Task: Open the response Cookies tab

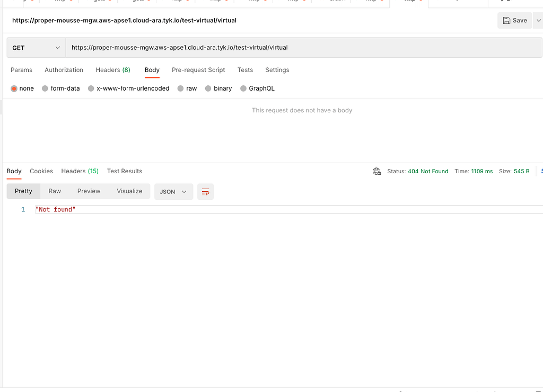Action: click(x=41, y=171)
